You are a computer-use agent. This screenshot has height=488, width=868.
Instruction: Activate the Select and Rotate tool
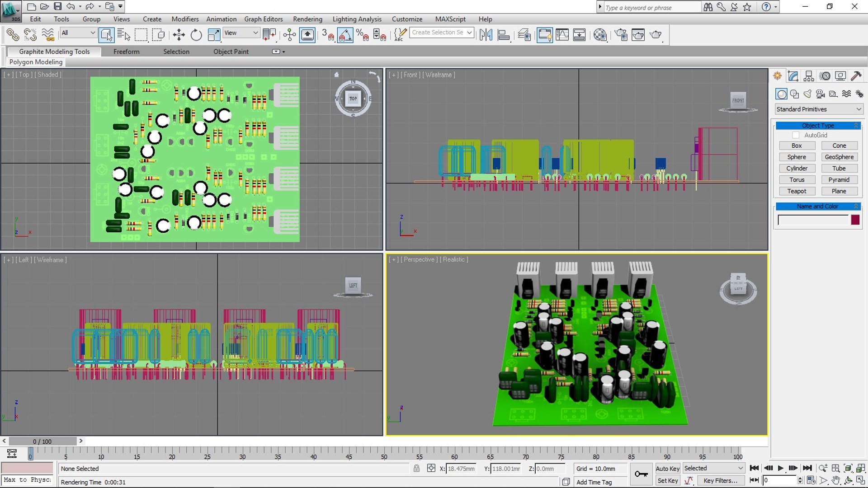(x=196, y=35)
